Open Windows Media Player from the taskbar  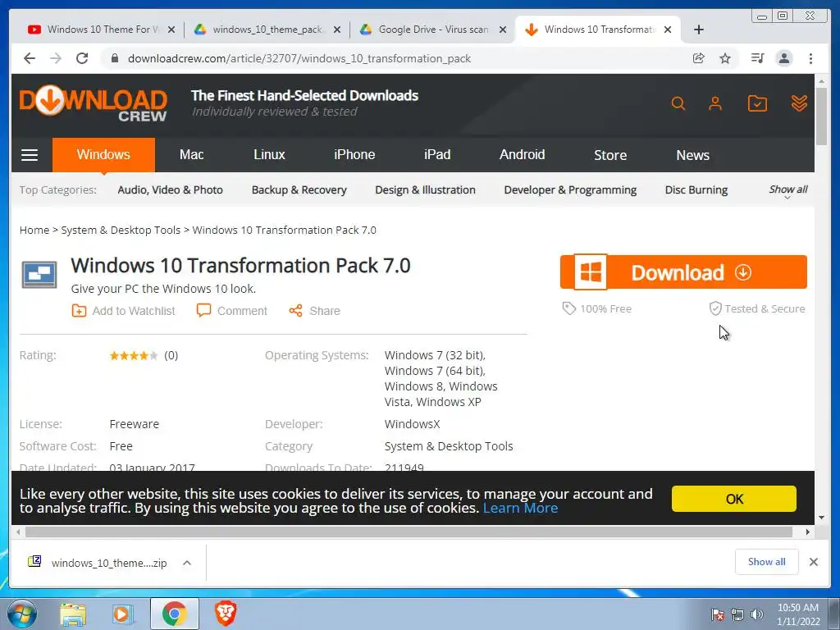coord(123,614)
